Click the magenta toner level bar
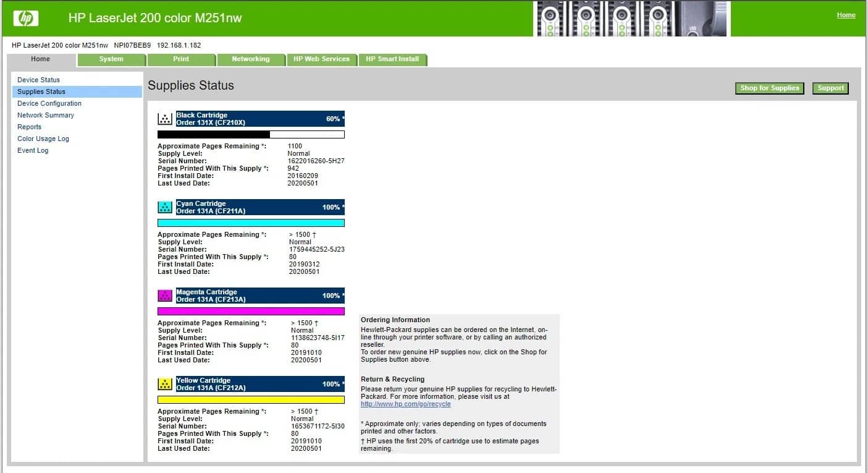This screenshot has width=868, height=473. pos(251,311)
